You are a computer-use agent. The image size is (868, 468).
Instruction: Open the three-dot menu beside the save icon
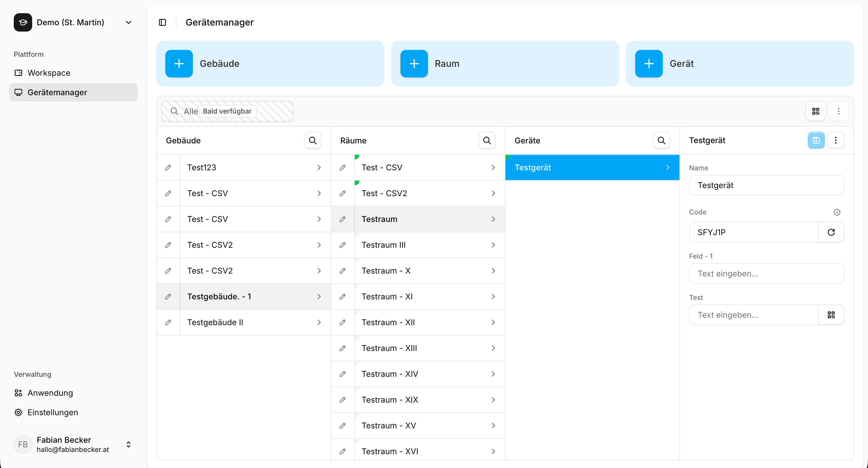pos(836,140)
